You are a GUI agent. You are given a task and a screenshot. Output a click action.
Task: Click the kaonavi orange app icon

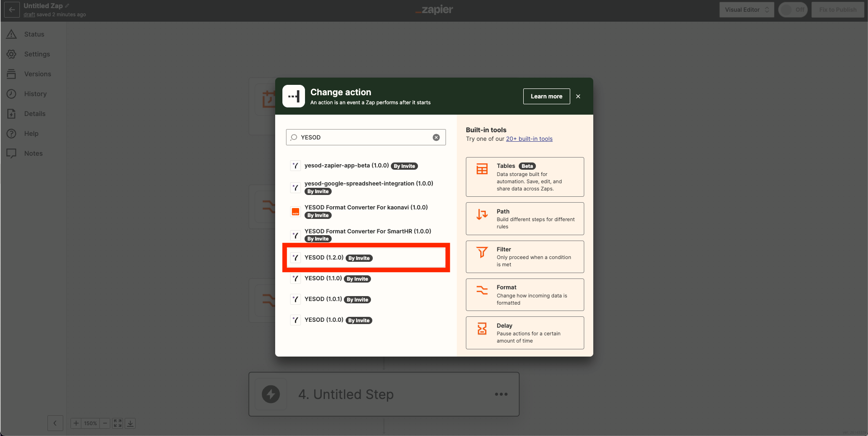[296, 212]
